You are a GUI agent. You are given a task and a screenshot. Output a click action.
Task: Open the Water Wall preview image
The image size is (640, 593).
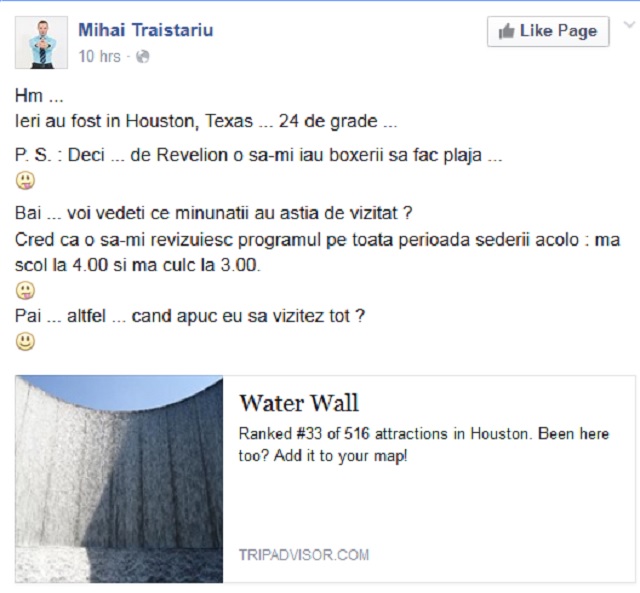[119, 479]
